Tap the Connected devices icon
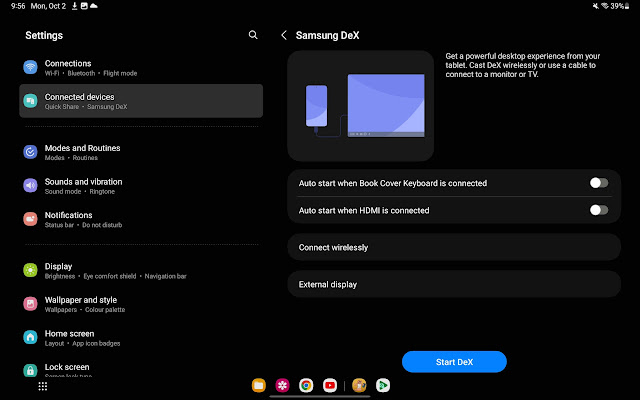Screen dimensions: 640x400 coord(30,100)
